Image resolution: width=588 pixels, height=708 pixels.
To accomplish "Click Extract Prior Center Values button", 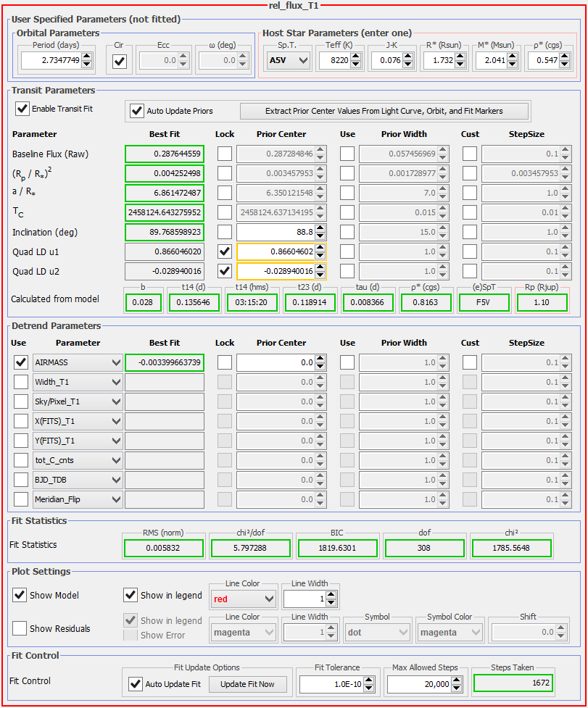I will [x=384, y=111].
